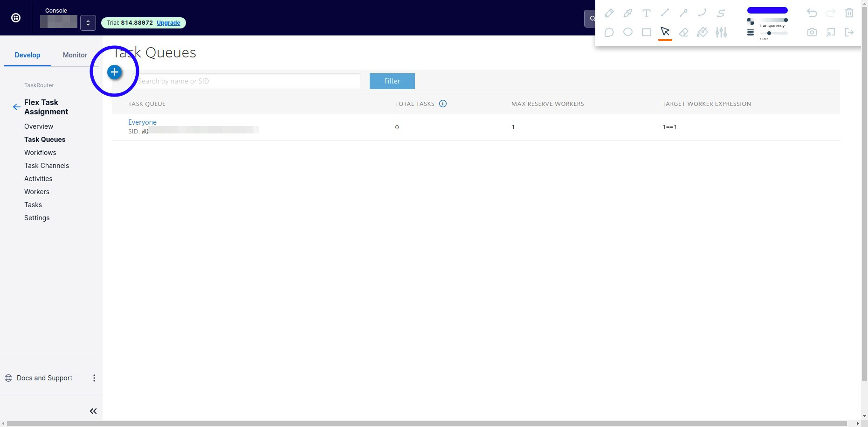Open Workers in the sidebar
This screenshot has width=868, height=427.
coord(37,192)
